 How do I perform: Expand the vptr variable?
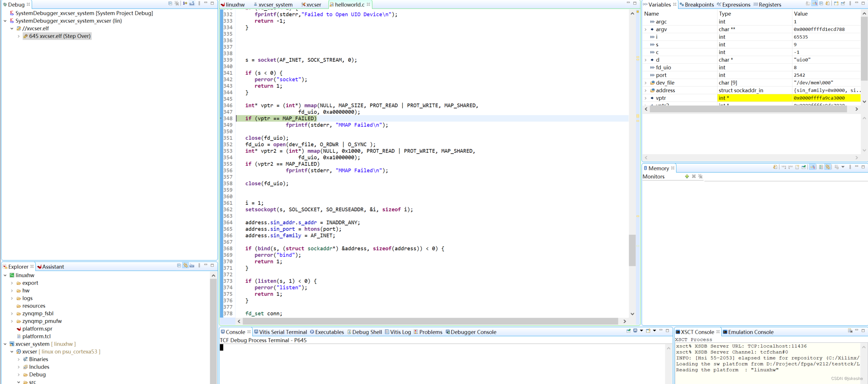(646, 98)
